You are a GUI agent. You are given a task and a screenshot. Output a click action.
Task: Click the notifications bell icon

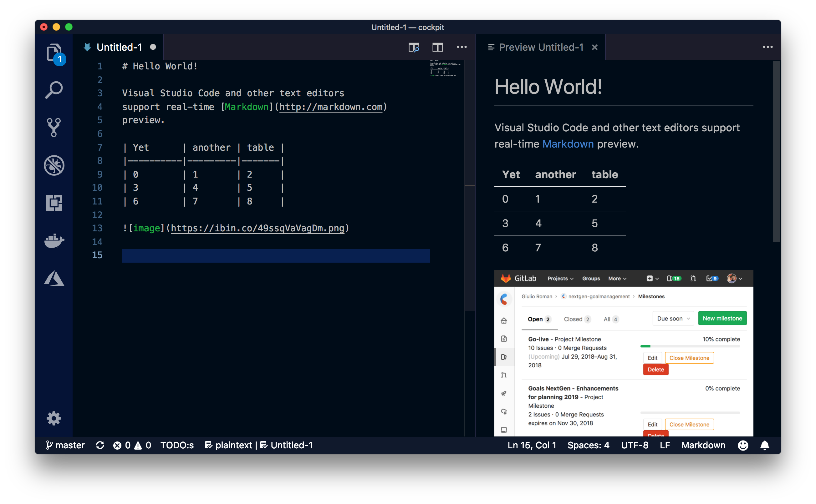coord(765,445)
